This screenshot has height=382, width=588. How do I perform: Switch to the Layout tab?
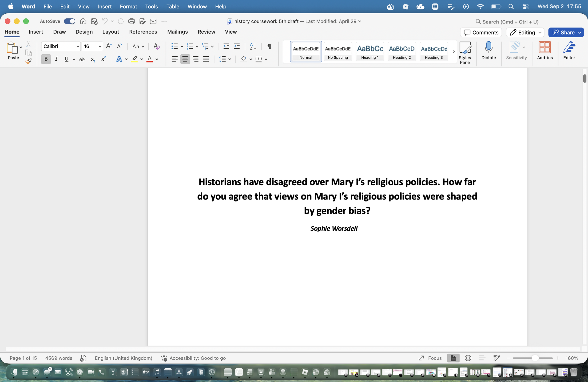(x=111, y=32)
